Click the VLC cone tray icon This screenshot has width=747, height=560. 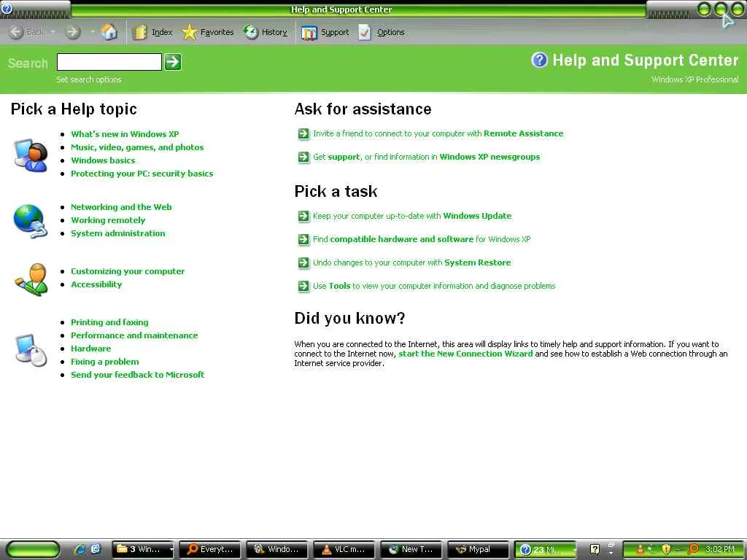(x=640, y=550)
